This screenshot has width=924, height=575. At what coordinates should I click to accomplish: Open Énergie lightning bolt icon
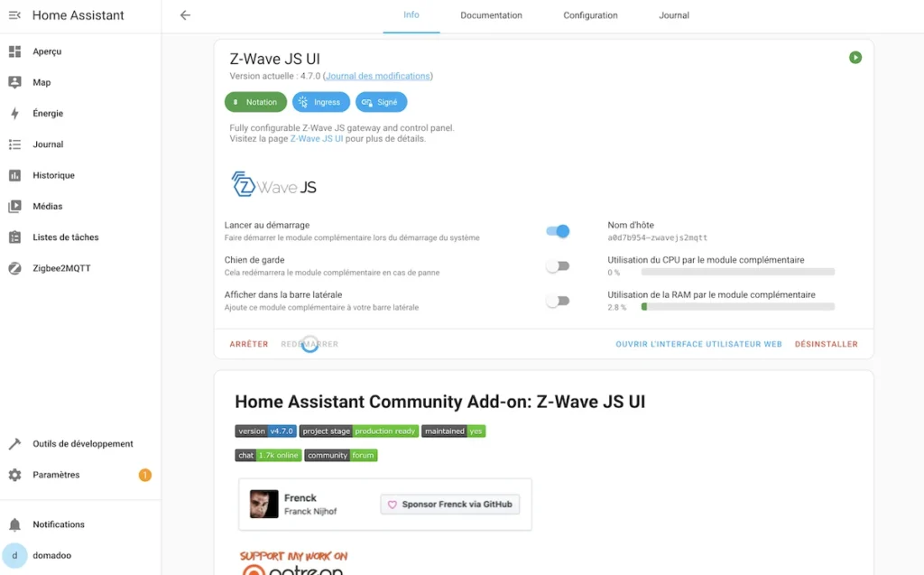click(14, 113)
